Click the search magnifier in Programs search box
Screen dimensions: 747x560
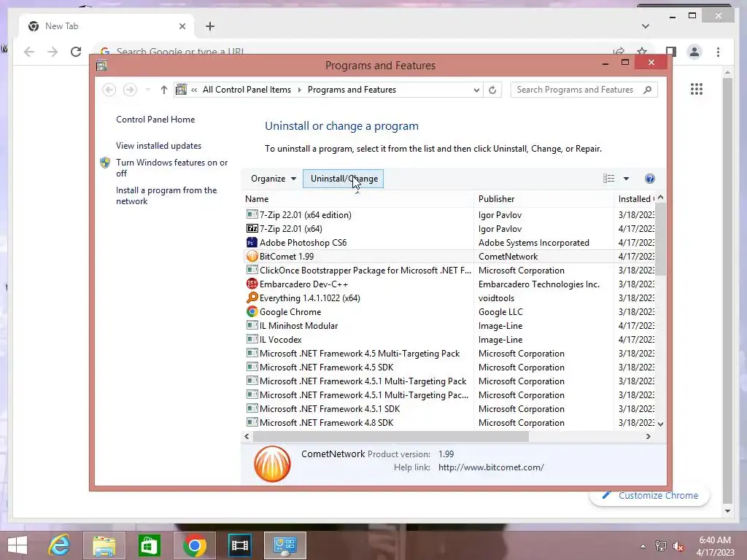(x=647, y=90)
